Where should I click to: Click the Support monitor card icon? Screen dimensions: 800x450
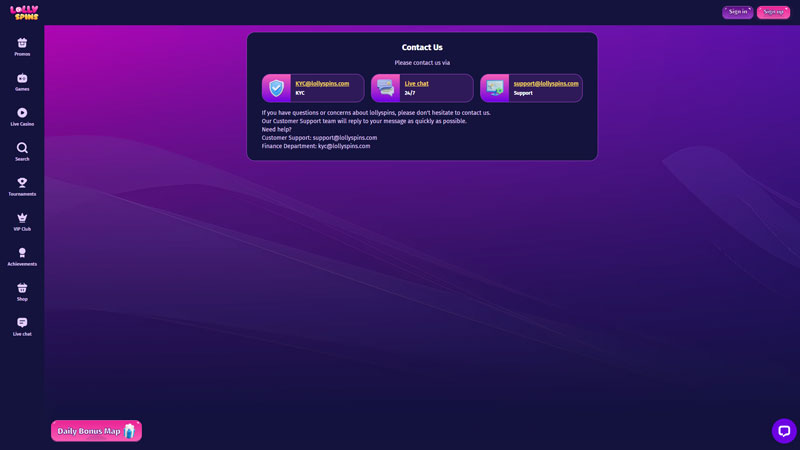(494, 88)
